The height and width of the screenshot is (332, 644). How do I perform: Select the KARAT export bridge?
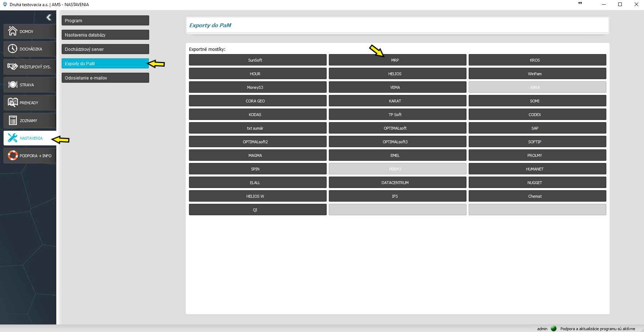(397, 101)
